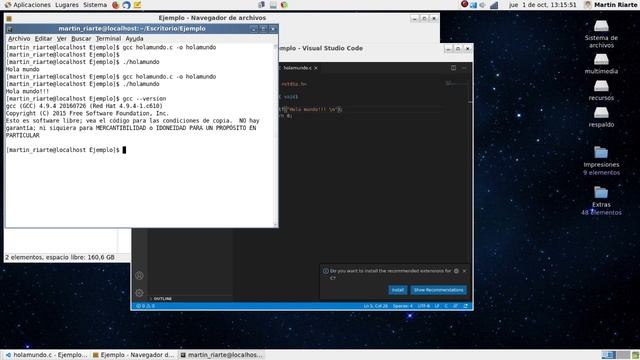Minimize the Visual Studio Code window
This screenshot has width=640, height=360.
448,49
